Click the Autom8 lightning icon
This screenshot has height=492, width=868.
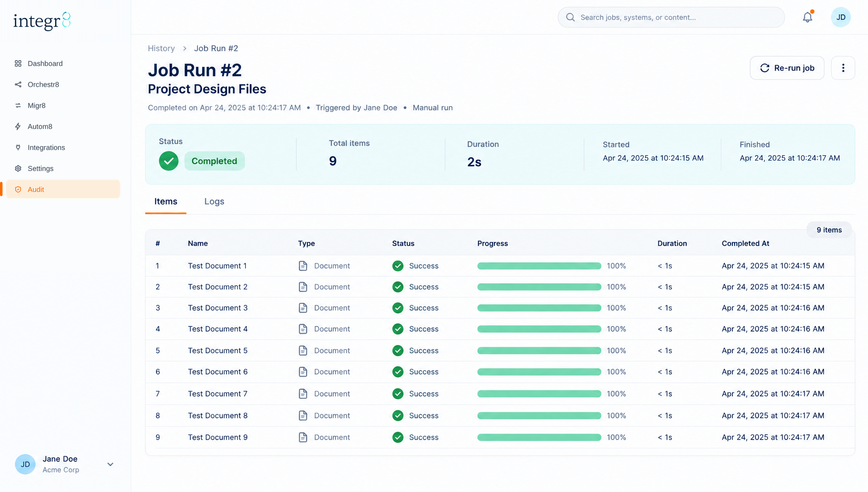(18, 127)
